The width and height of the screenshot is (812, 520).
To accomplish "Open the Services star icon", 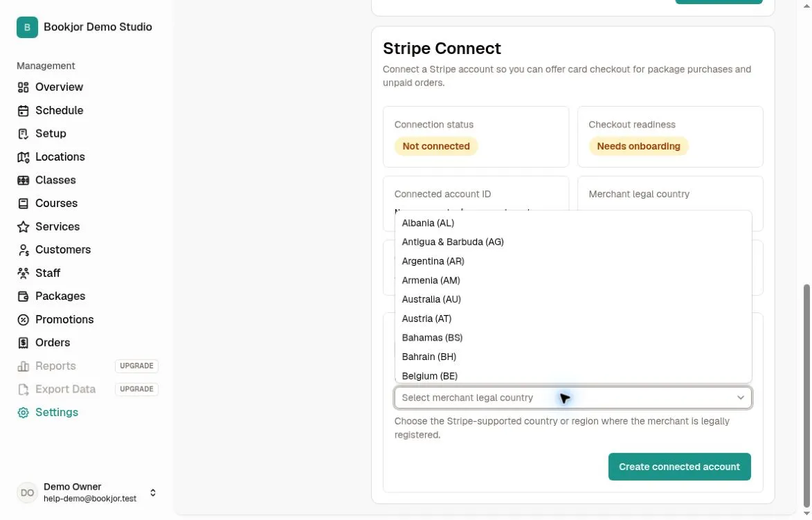I will click(24, 227).
